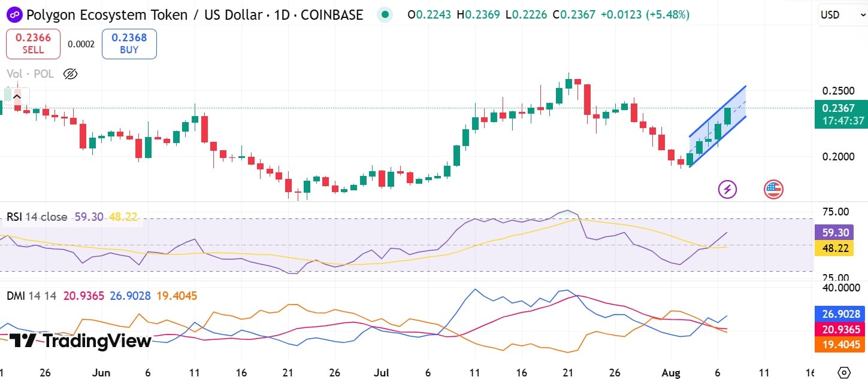Viewport: 868px width, 383px height.
Task: Click the SELL button showing 0.2366
Action: 33,43
